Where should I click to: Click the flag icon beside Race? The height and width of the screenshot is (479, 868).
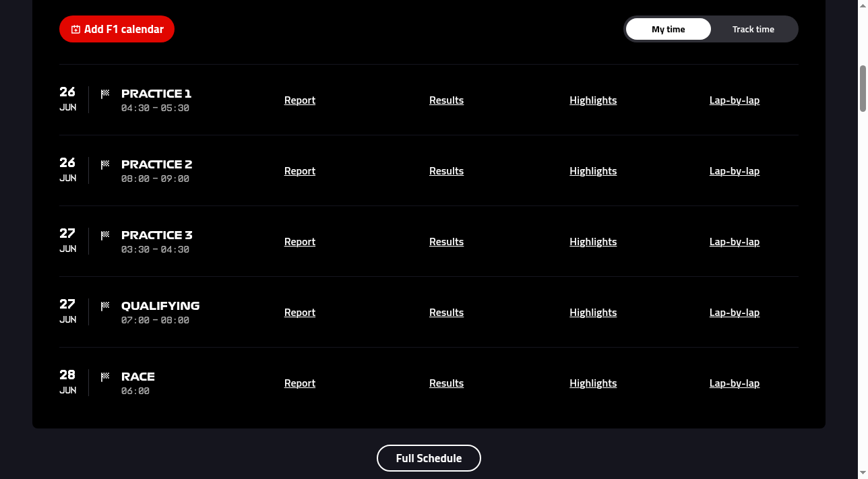point(105,377)
